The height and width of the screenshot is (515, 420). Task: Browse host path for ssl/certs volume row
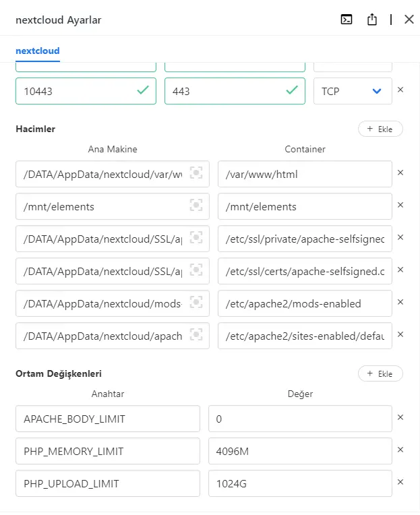[196, 270]
